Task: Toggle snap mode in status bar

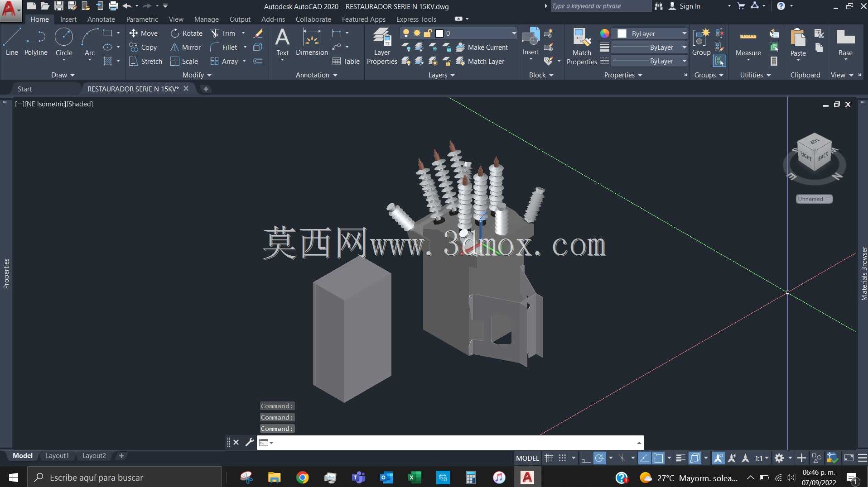Action: (563, 458)
